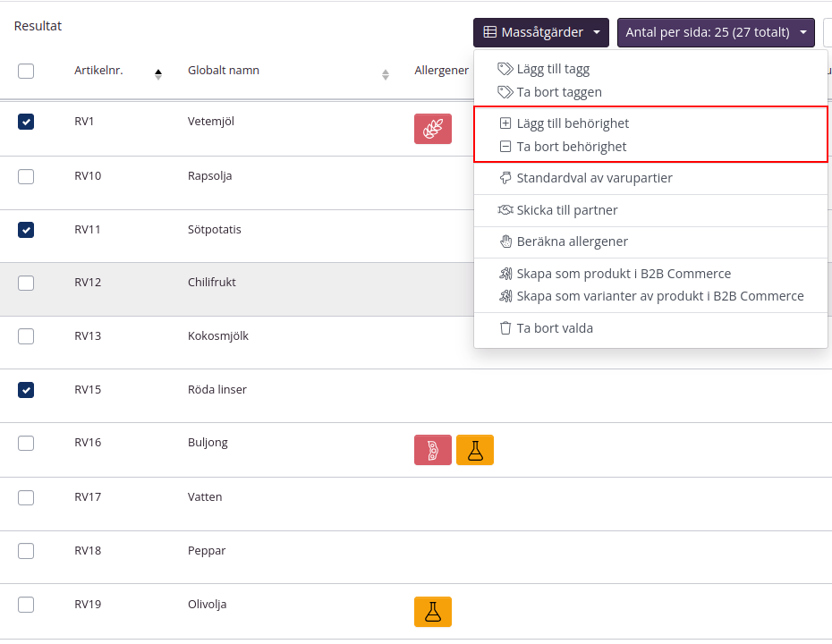Click the red allergen icon for Buljong
Viewport: 832px width, 644px height.
pyautogui.click(x=432, y=450)
